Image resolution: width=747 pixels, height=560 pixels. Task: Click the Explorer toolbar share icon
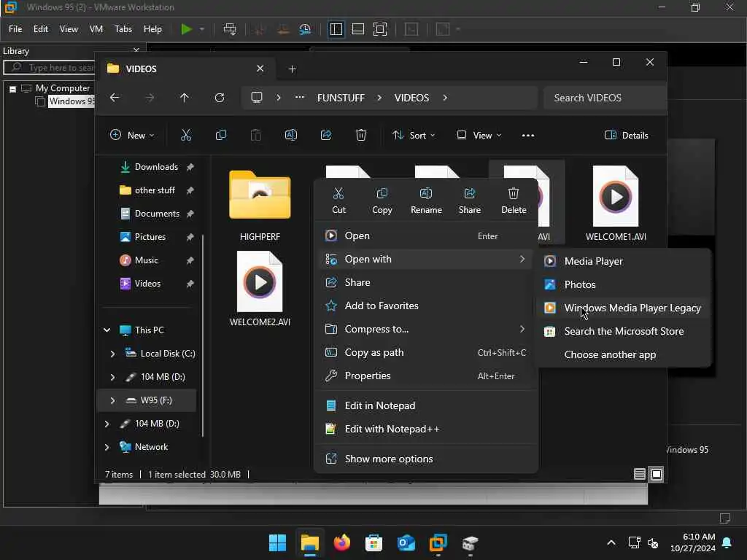tap(326, 135)
